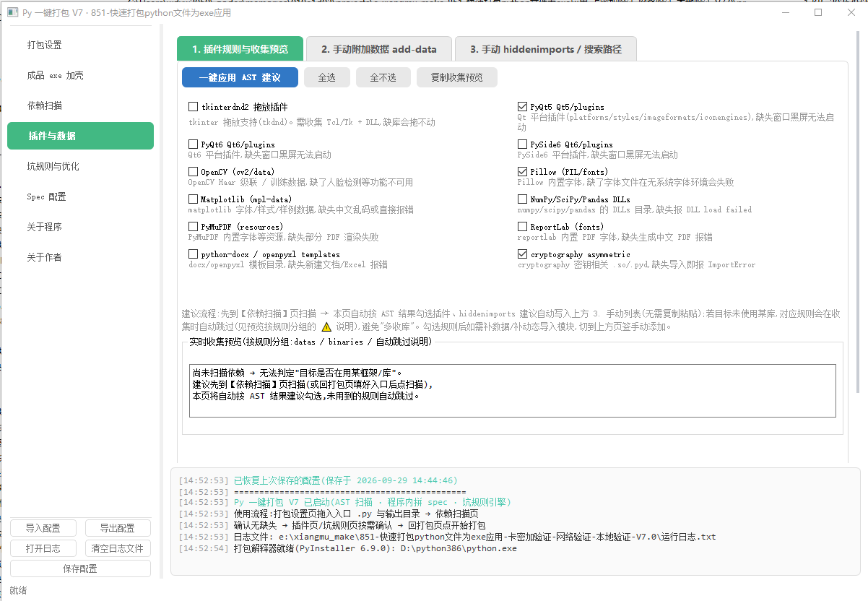Close the Py 一键打包 window

coord(851,12)
